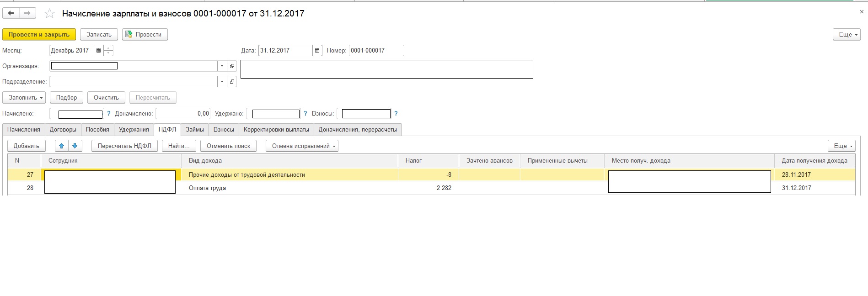
Task: Open the Заполнить dropdown button
Action: pyautogui.click(x=25, y=98)
